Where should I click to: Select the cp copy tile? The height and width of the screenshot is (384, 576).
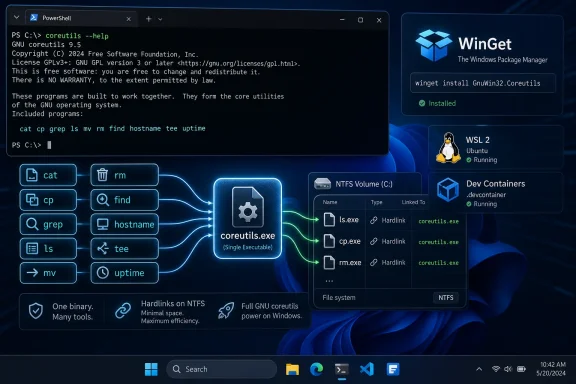[48, 200]
